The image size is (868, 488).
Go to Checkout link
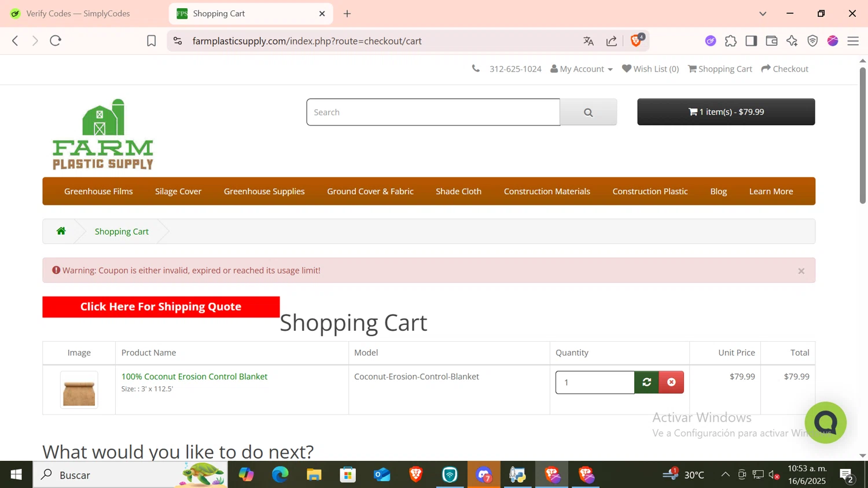click(x=785, y=69)
